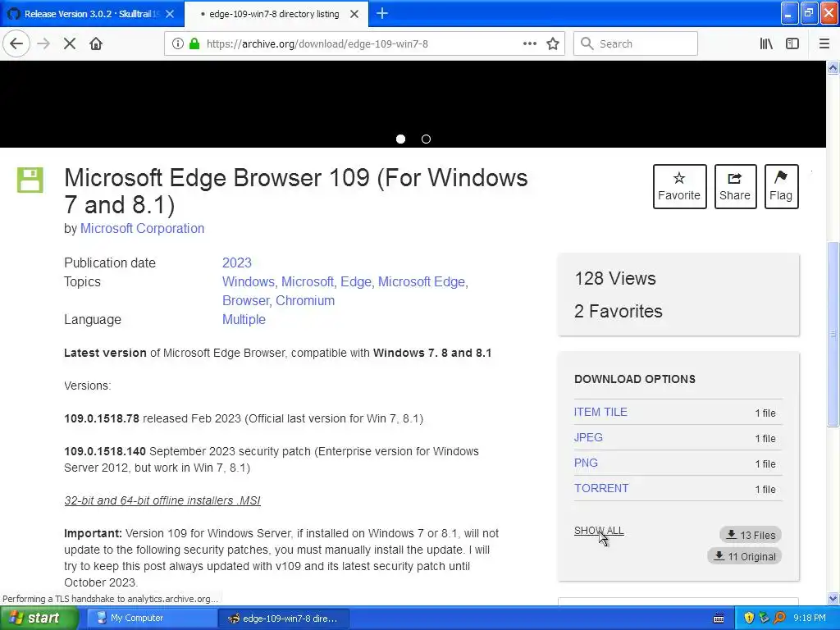Open the Multiple language link
The image size is (840, 630).
coord(244,320)
